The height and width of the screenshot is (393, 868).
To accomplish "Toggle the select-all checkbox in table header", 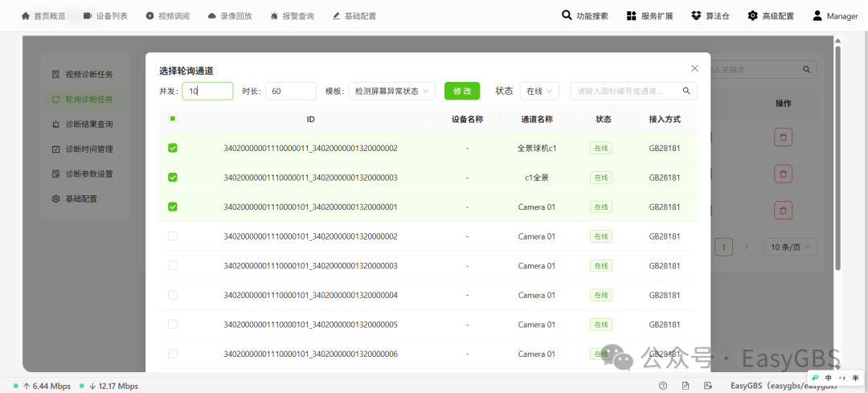I will click(173, 118).
